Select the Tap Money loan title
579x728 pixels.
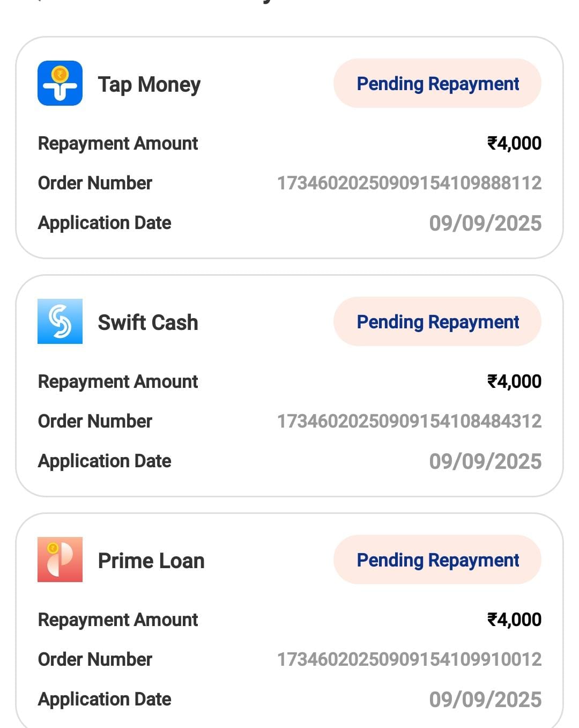pos(149,85)
